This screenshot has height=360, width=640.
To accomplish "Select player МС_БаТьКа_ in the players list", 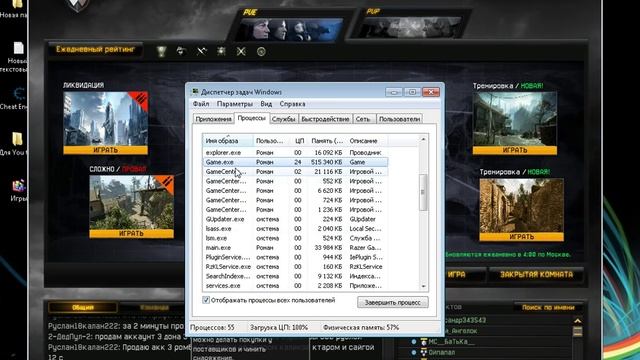I will point(451,342).
